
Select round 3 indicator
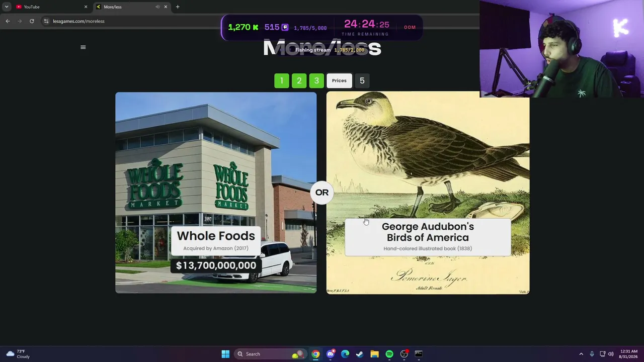pyautogui.click(x=316, y=80)
